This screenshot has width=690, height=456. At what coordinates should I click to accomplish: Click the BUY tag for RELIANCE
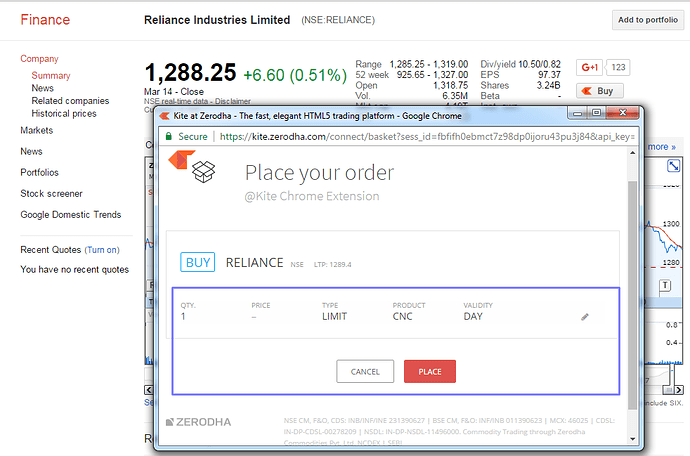tap(198, 262)
